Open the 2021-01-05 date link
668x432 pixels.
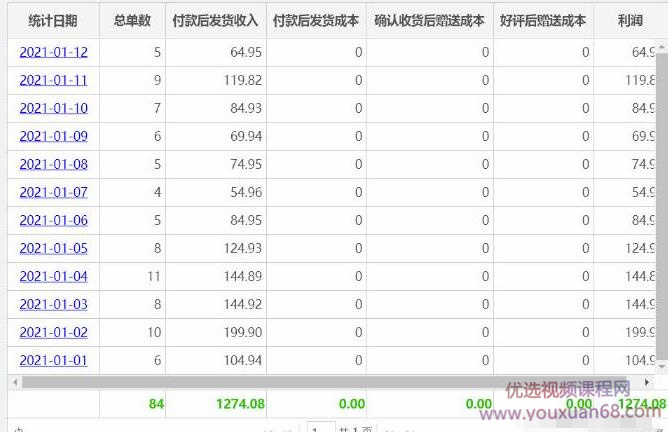pyautogui.click(x=53, y=248)
